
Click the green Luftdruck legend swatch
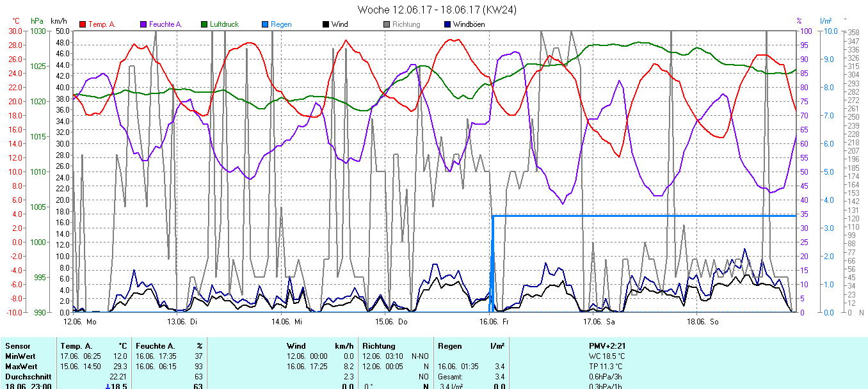pos(204,24)
